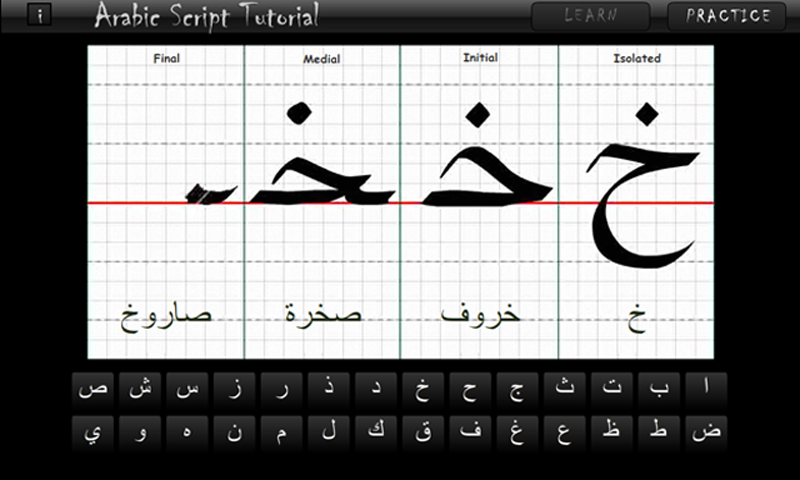Select the letter Fa (ف) key

(x=470, y=433)
